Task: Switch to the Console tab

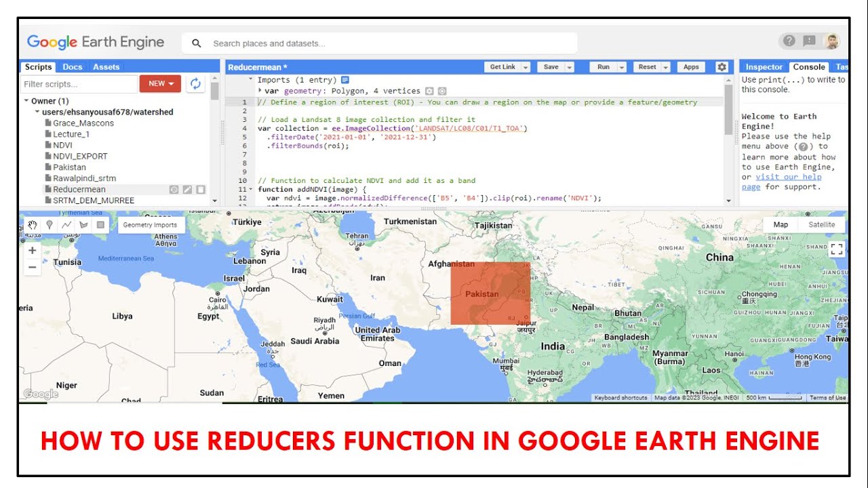Action: [x=809, y=67]
